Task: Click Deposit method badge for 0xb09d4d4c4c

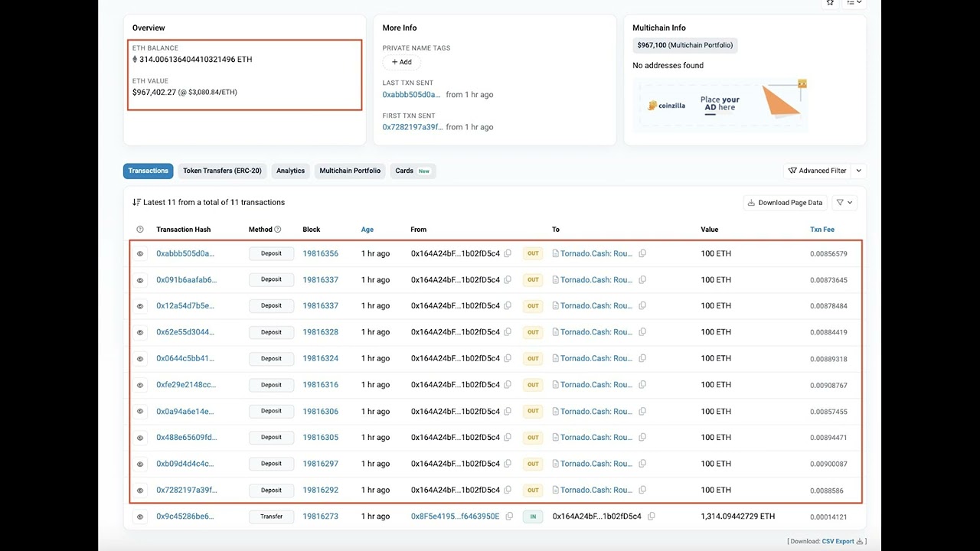Action: 271,464
